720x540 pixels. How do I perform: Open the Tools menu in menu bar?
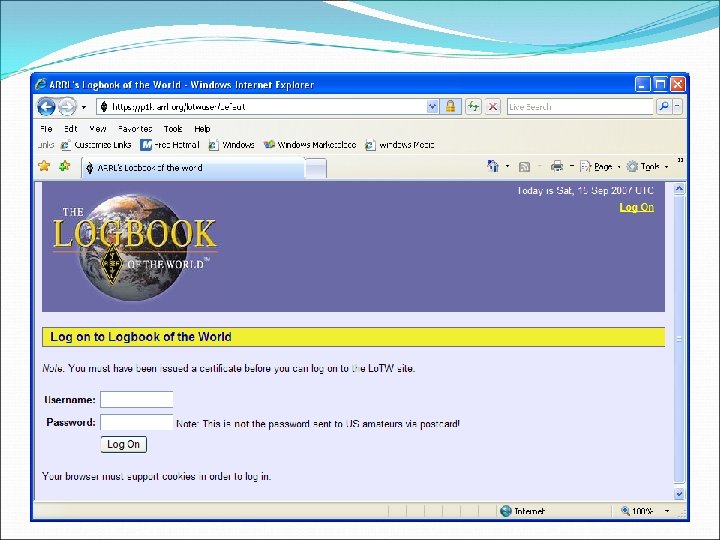173,129
